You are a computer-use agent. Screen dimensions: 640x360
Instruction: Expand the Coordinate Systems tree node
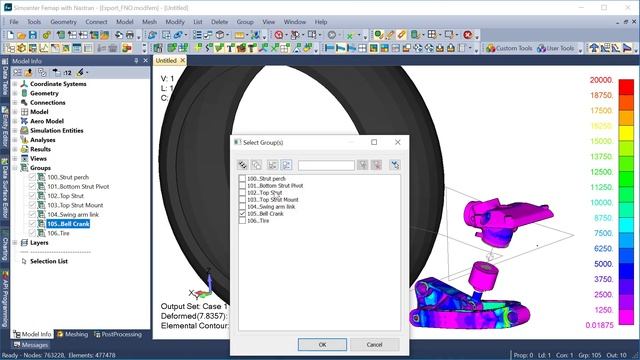15,84
